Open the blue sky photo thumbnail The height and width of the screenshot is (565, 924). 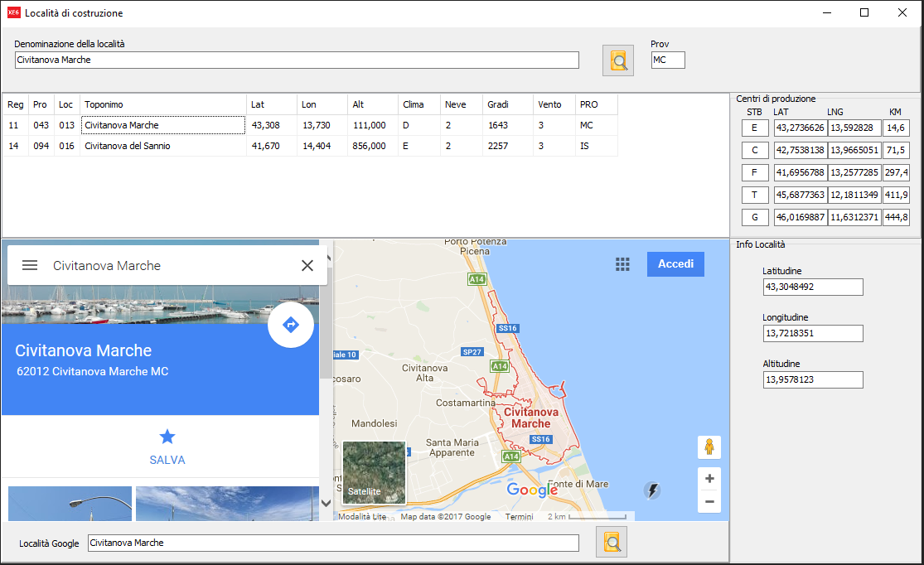(227, 504)
